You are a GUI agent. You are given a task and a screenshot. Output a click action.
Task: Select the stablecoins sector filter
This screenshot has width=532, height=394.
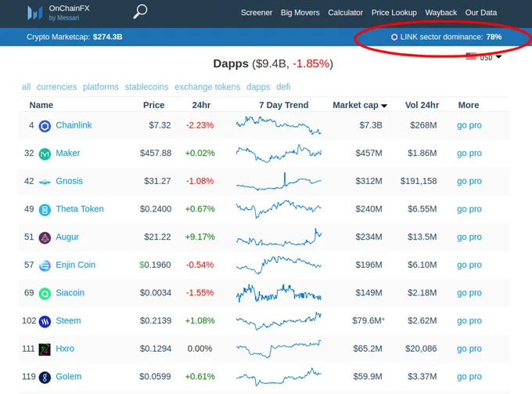pos(146,87)
